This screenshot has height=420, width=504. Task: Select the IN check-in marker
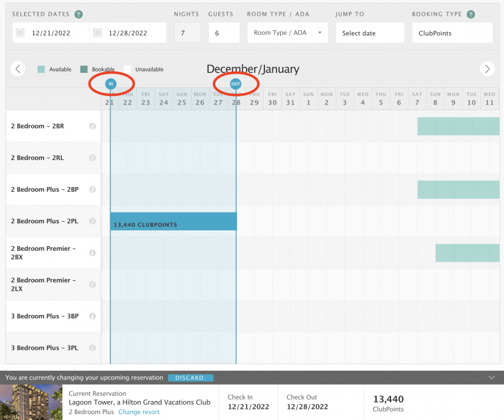coord(111,83)
